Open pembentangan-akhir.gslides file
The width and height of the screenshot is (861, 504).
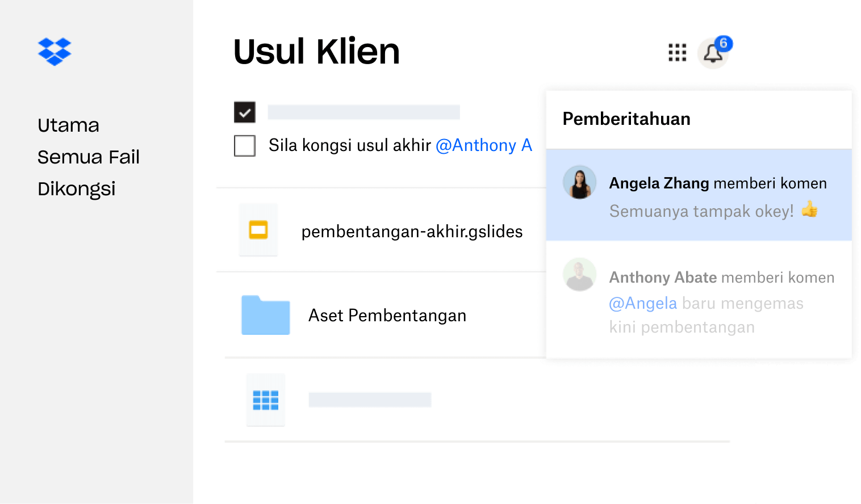tap(412, 232)
